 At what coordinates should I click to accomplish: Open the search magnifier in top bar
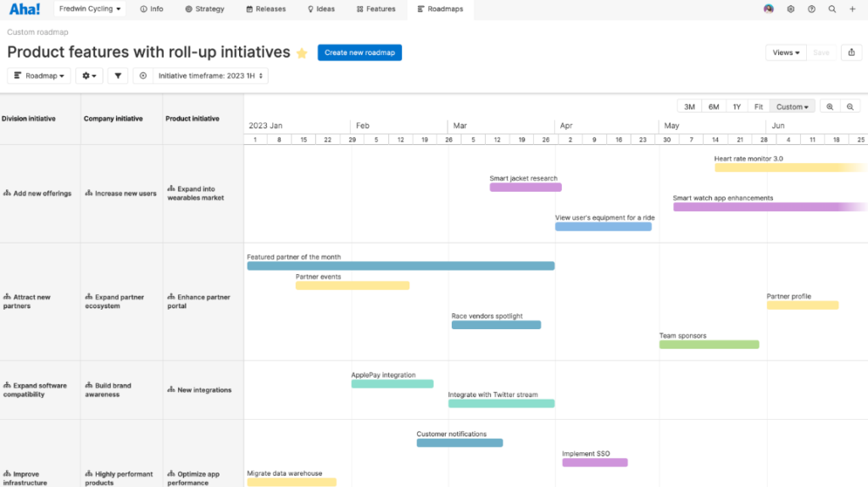pyautogui.click(x=832, y=9)
